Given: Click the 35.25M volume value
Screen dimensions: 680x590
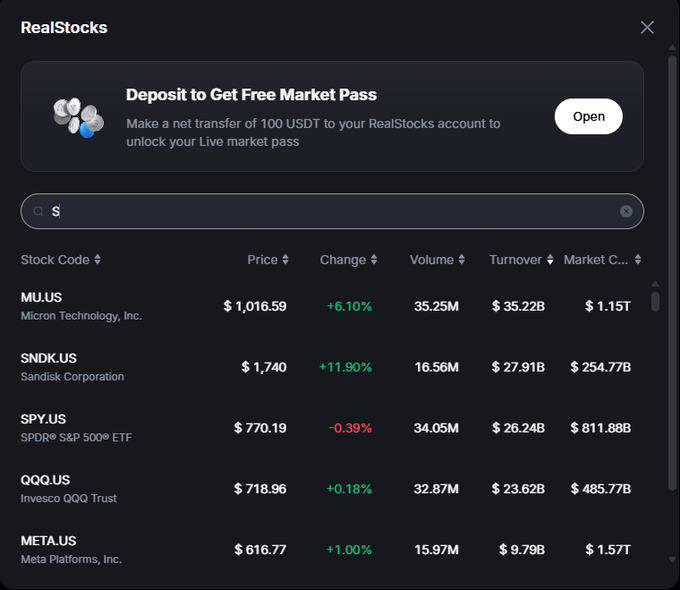Looking at the screenshot, I should coord(436,306).
